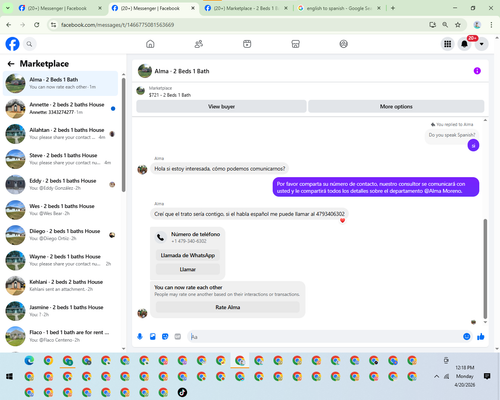Open browser zoom magnifier icon
This screenshot has height=400, width=500.
[x=445, y=25]
